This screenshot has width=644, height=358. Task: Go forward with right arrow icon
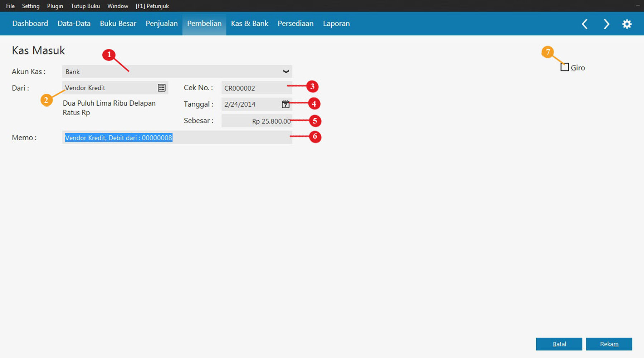click(x=606, y=24)
